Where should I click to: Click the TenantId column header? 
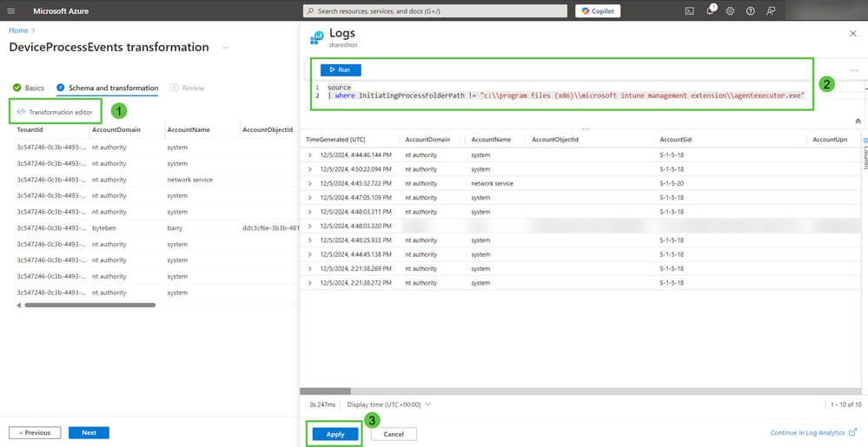[30, 129]
